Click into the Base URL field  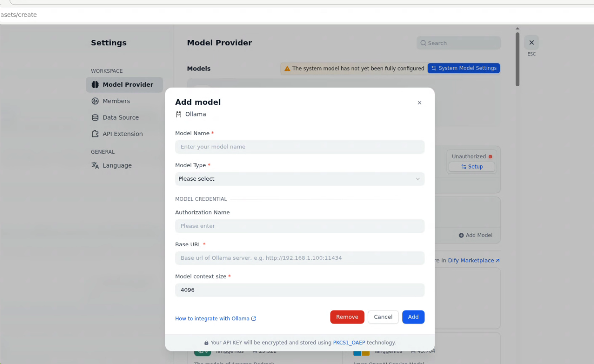point(299,258)
